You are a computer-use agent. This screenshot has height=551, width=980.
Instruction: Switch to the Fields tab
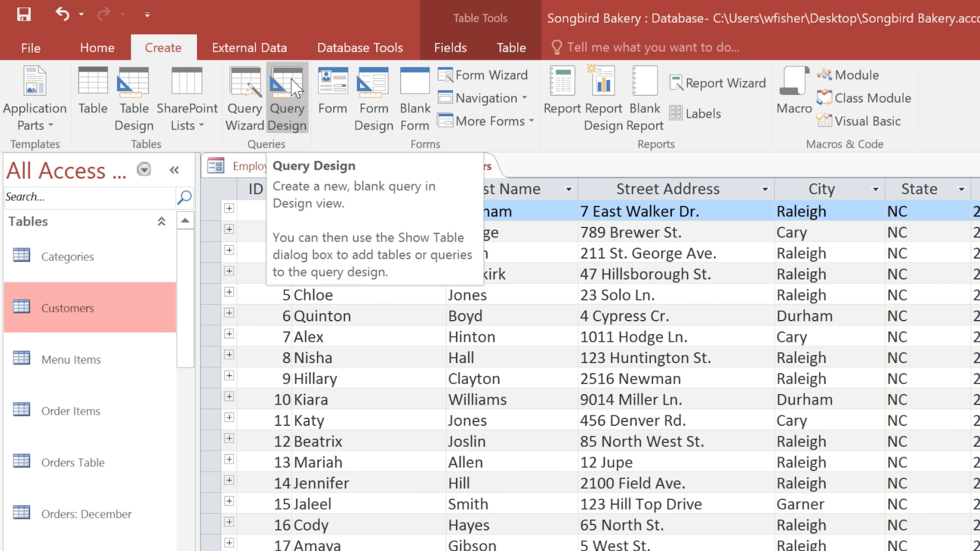tap(450, 47)
